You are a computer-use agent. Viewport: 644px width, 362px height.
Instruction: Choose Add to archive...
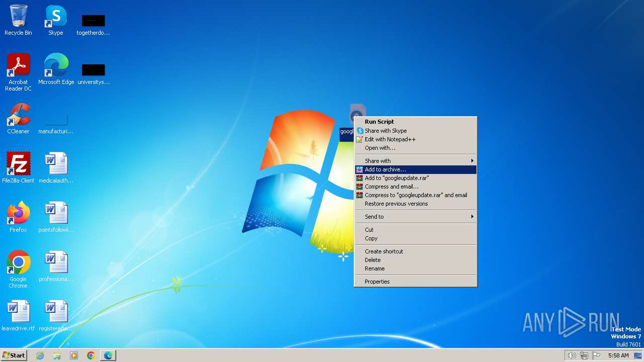[416, 169]
